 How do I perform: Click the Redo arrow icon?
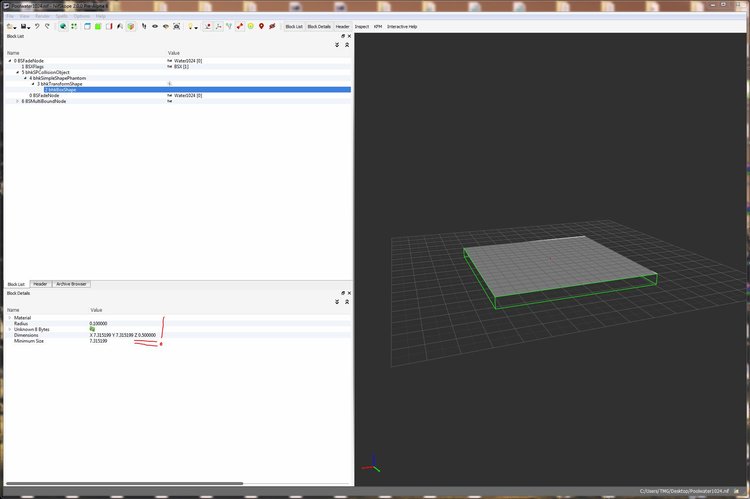pyautogui.click(x=47, y=26)
